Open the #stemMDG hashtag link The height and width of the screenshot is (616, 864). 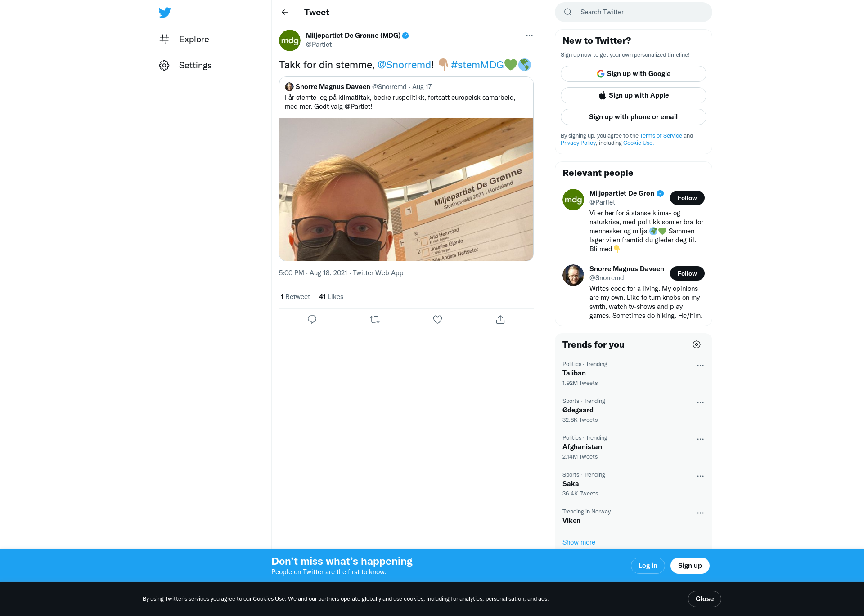pos(477,65)
